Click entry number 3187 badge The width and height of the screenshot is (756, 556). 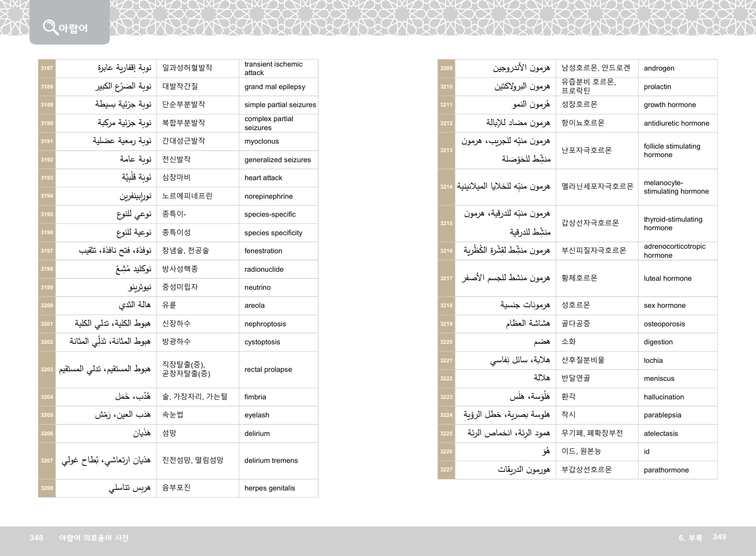click(x=47, y=69)
